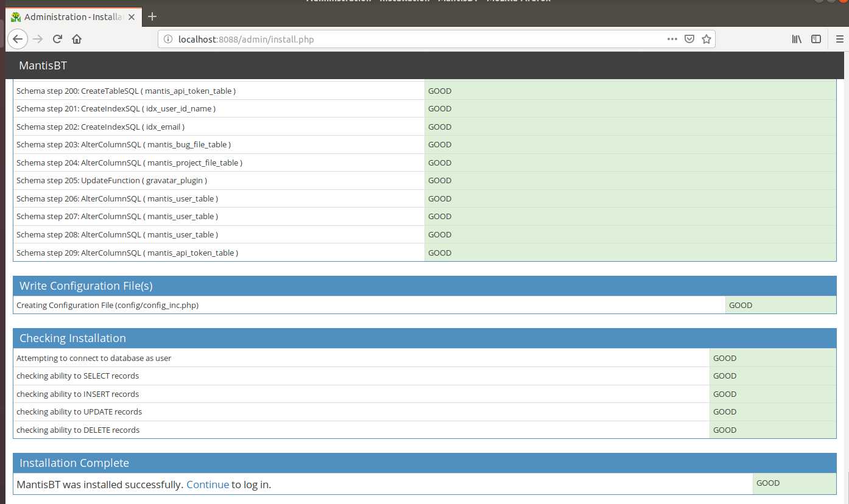Click checking ability to SELECT records text
Viewport: 849px width, 504px height.
(x=77, y=376)
